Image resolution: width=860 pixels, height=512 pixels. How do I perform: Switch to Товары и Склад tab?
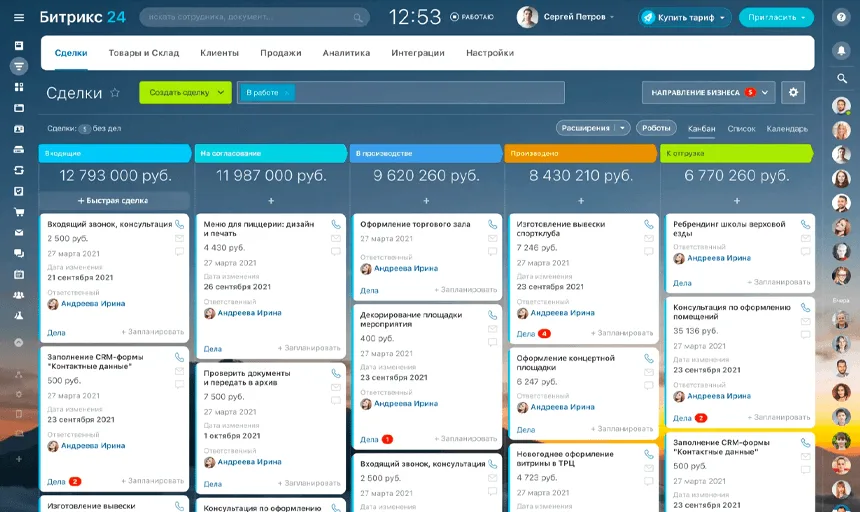click(144, 53)
